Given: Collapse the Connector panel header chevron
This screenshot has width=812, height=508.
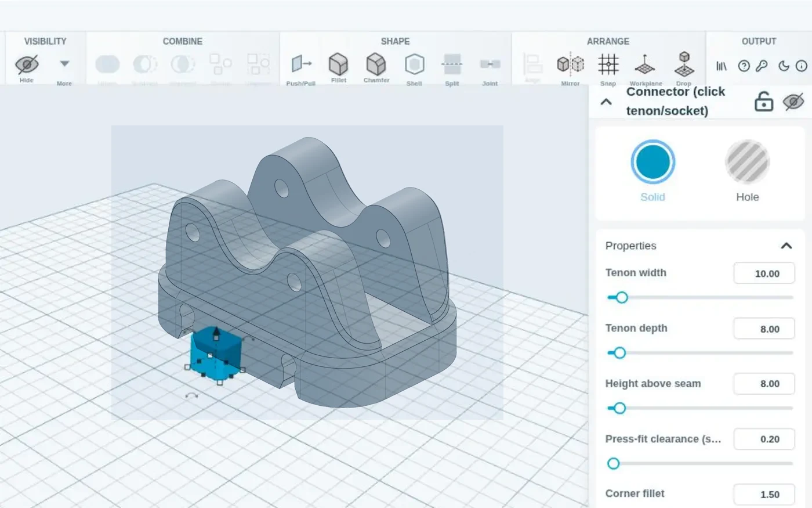Looking at the screenshot, I should click(x=606, y=102).
